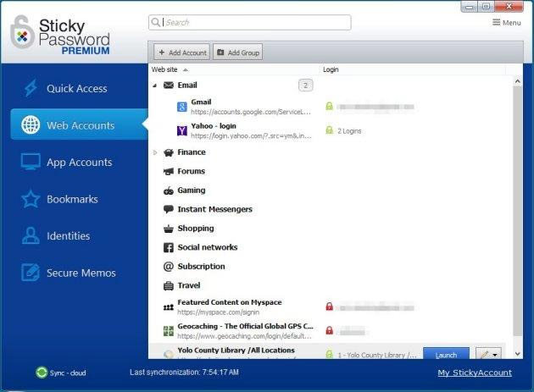The image size is (534, 392).
Task: Click the green lock beside 2 Logins
Action: click(329, 130)
